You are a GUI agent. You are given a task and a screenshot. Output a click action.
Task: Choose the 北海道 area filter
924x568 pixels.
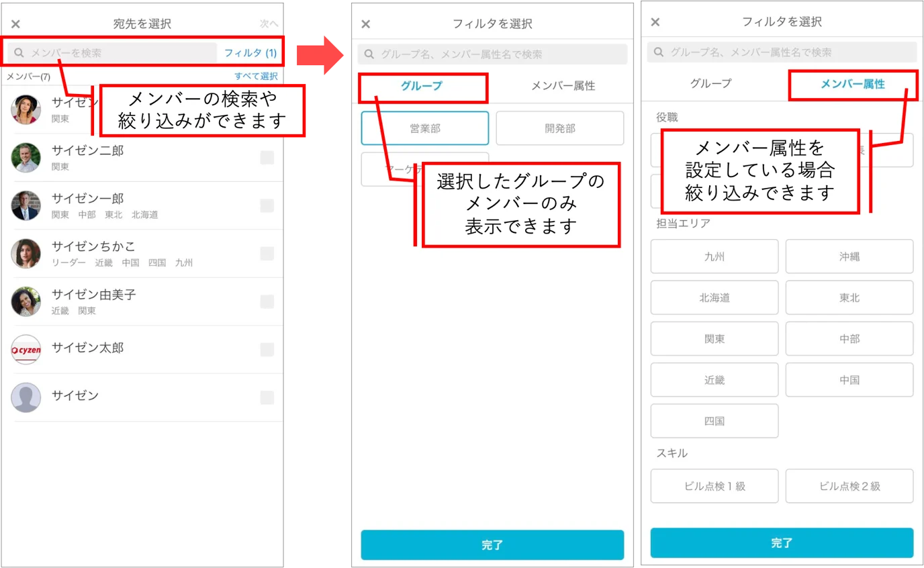click(714, 297)
